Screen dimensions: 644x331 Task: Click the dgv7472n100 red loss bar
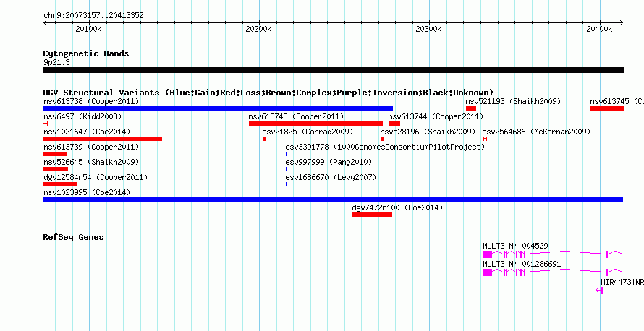(372, 215)
